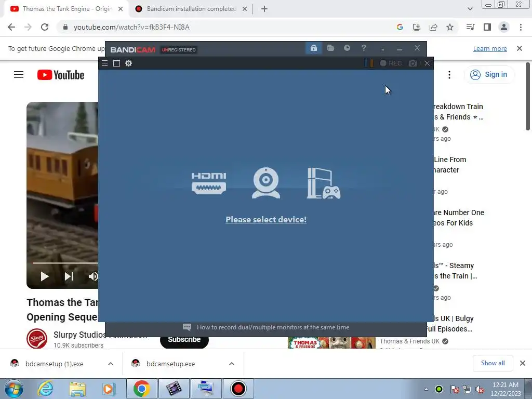532x399 pixels.
Task: Open Bandicam output folder icon
Action: click(x=330, y=48)
